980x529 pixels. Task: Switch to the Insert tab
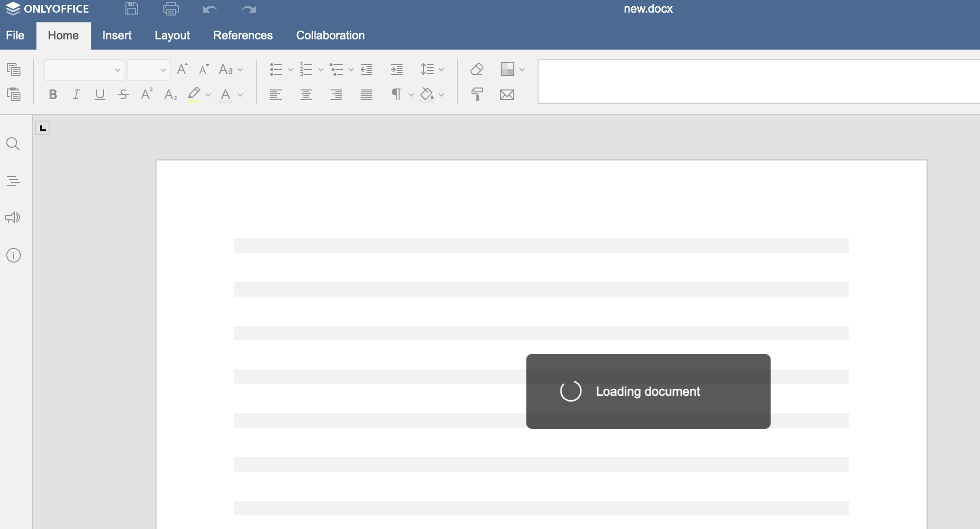click(117, 35)
